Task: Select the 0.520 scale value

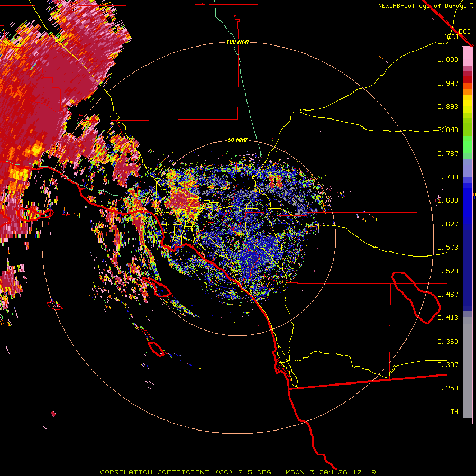Action: pyautogui.click(x=448, y=271)
